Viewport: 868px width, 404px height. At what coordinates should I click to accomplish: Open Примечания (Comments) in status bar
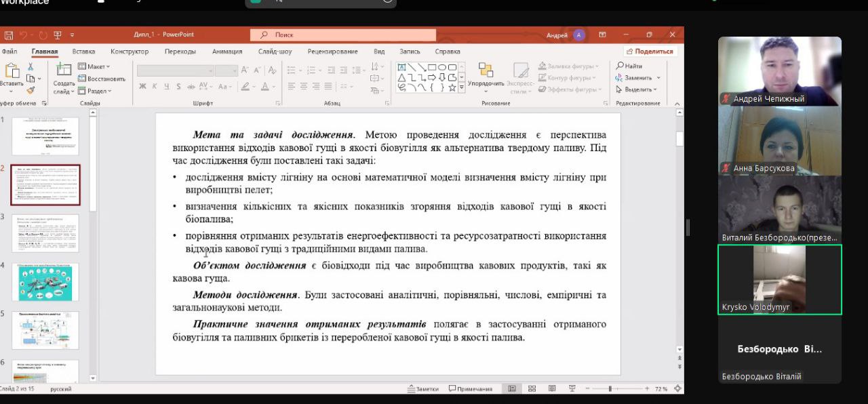[471, 388]
